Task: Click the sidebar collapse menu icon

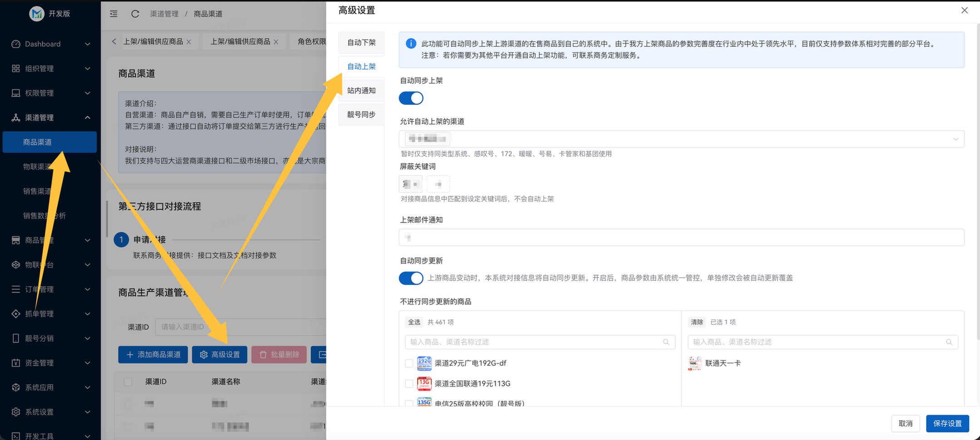Action: pos(113,14)
